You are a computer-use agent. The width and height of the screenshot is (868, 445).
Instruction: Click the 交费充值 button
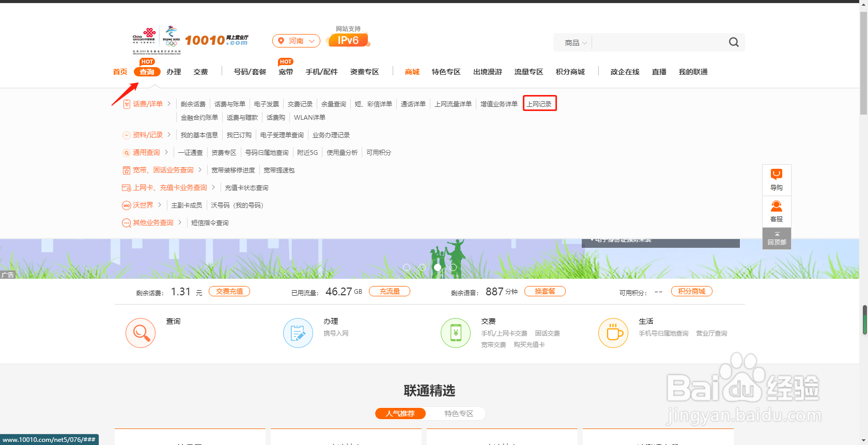(x=229, y=291)
